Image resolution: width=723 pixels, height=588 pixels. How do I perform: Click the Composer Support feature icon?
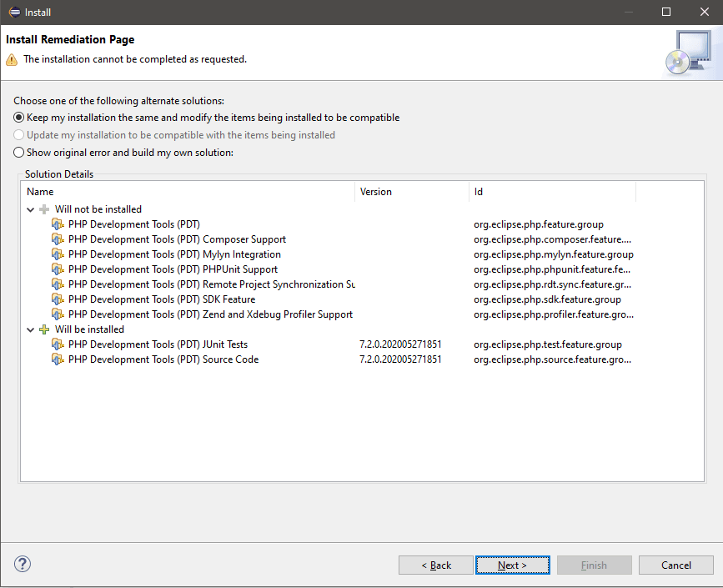point(57,239)
